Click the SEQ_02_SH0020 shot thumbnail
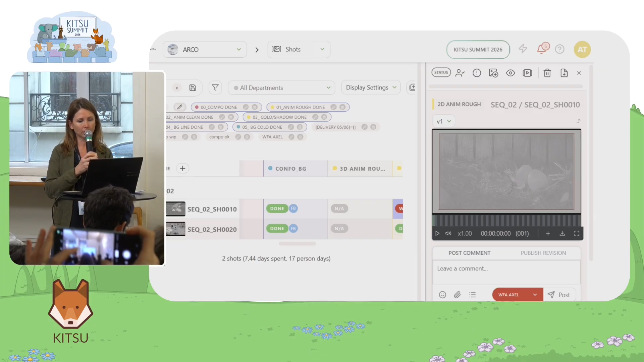Viewport: 644px width, 362px height. [175, 229]
